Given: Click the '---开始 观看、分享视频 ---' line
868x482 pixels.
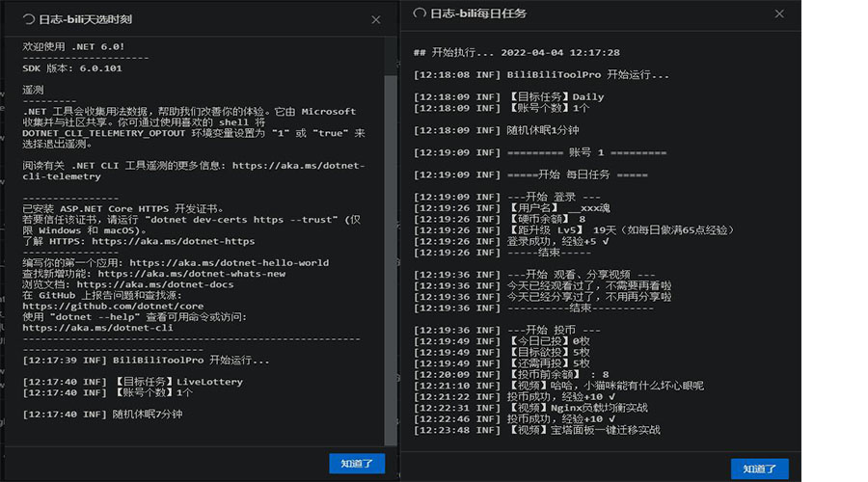Looking at the screenshot, I should (x=534, y=275).
